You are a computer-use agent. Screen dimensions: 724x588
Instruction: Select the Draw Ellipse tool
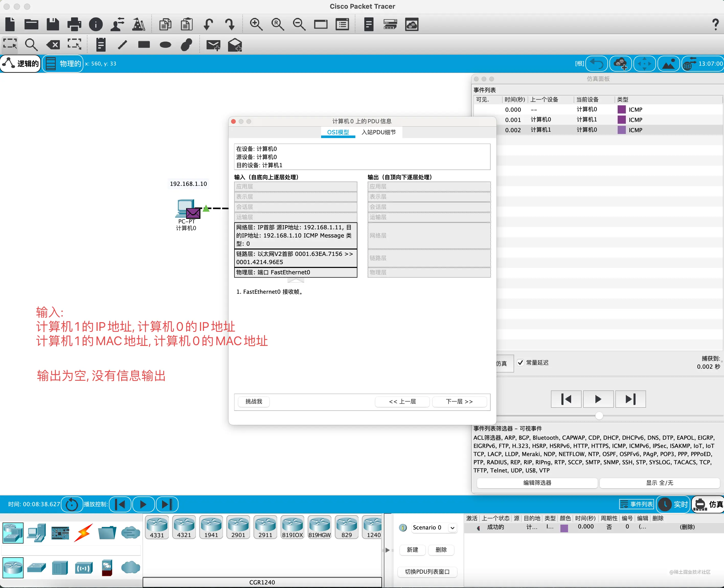(165, 45)
